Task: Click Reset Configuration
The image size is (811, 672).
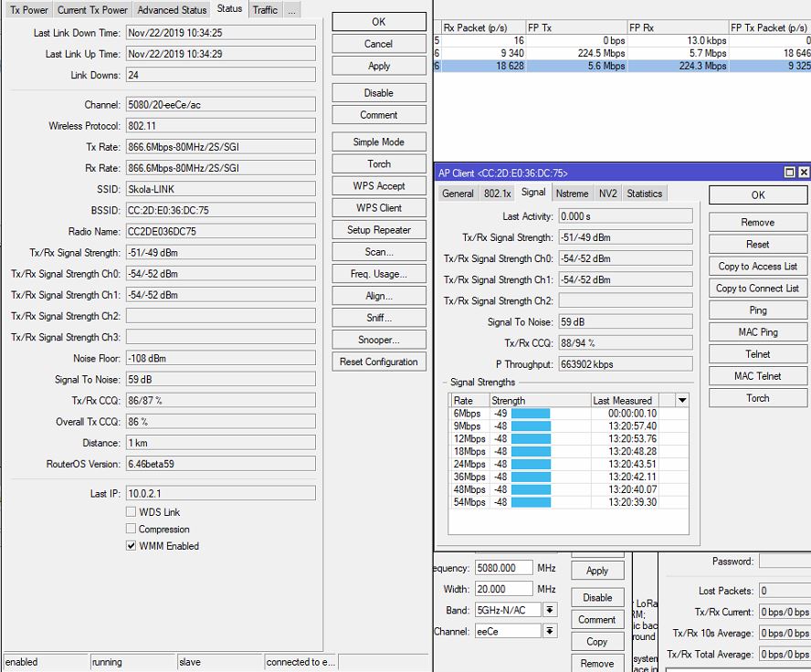Action: click(x=379, y=362)
